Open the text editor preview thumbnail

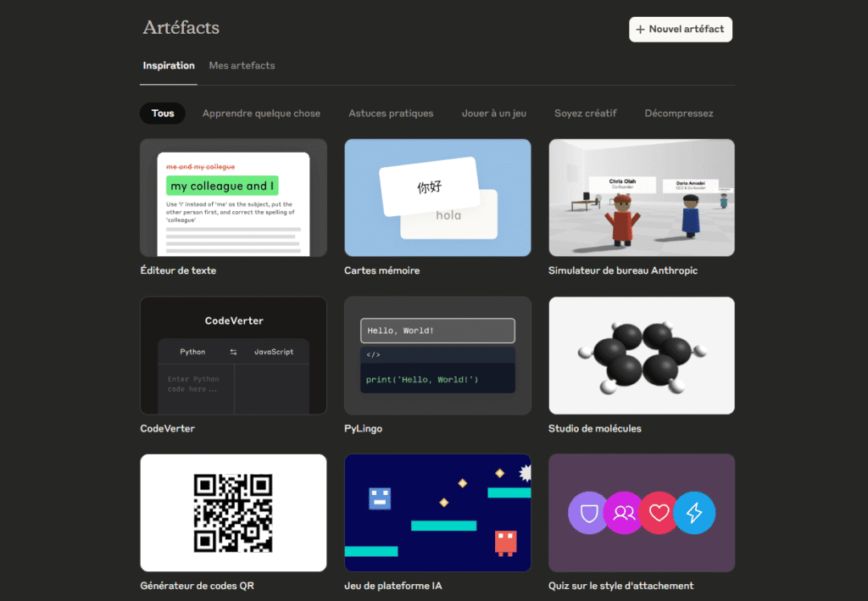[x=234, y=198]
